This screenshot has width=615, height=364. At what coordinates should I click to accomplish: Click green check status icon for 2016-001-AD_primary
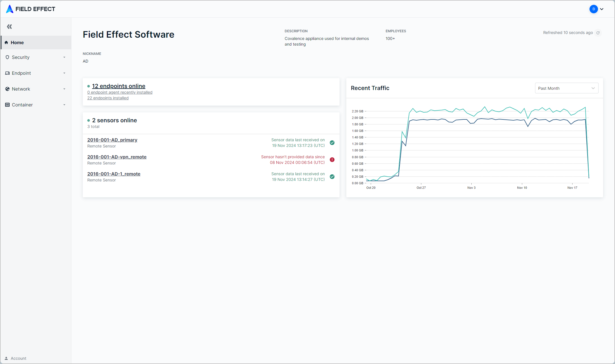pos(332,143)
